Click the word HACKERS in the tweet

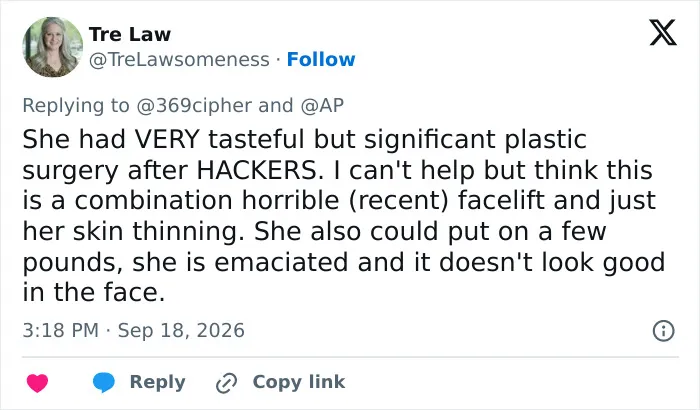(x=260, y=170)
